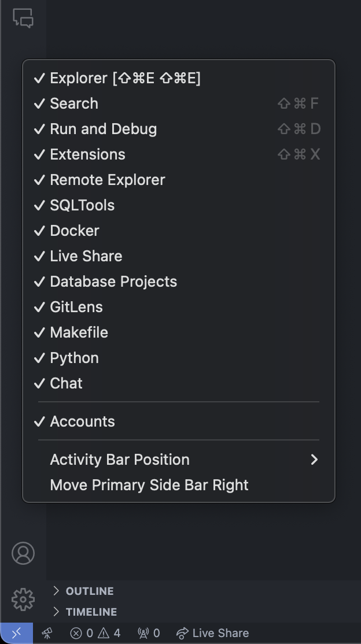Image resolution: width=361 pixels, height=644 pixels.
Task: Open the Accounts profile icon
Action: (x=23, y=553)
